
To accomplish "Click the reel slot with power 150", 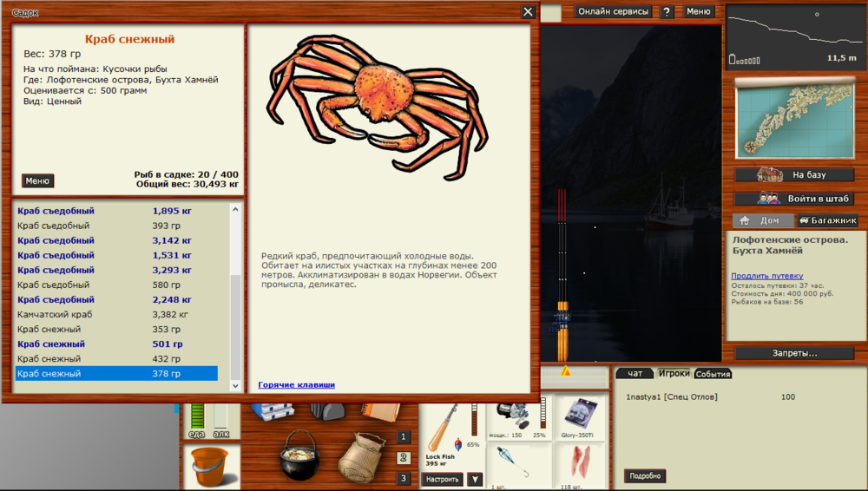I will tap(519, 416).
